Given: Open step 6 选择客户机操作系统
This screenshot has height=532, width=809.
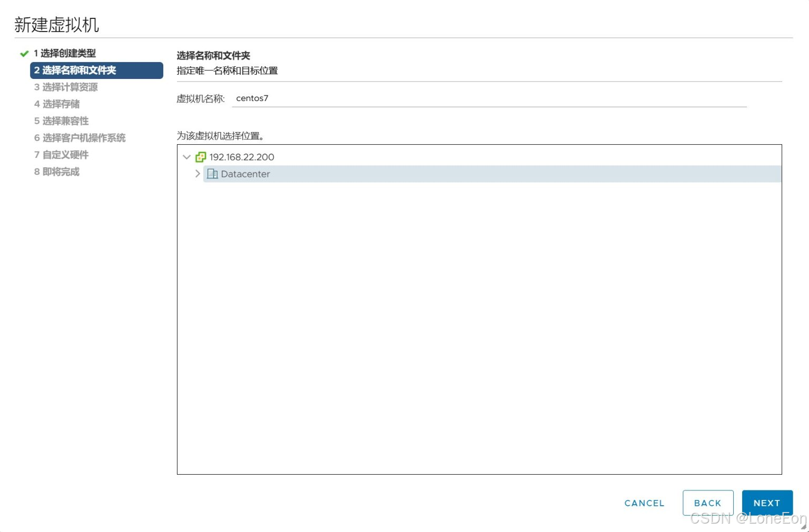Looking at the screenshot, I should tap(80, 138).
